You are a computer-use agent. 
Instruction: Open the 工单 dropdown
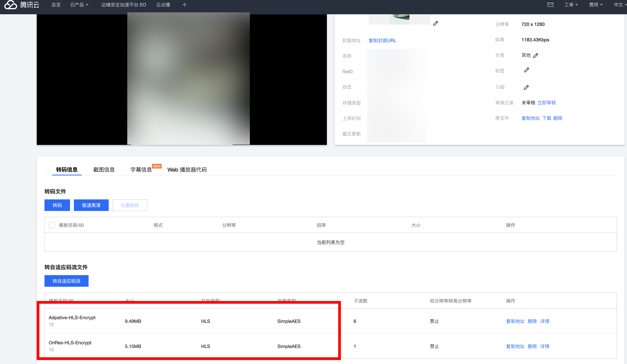(571, 5)
